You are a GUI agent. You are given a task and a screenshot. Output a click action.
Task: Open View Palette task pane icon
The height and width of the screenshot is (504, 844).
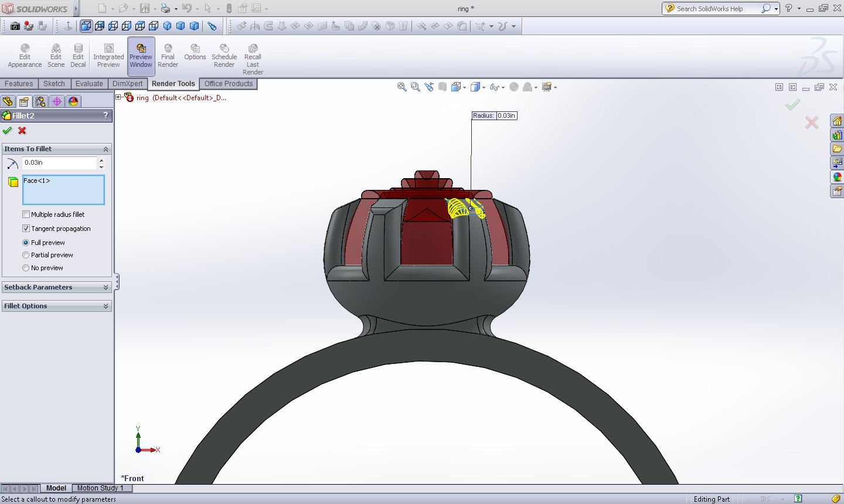(x=837, y=162)
